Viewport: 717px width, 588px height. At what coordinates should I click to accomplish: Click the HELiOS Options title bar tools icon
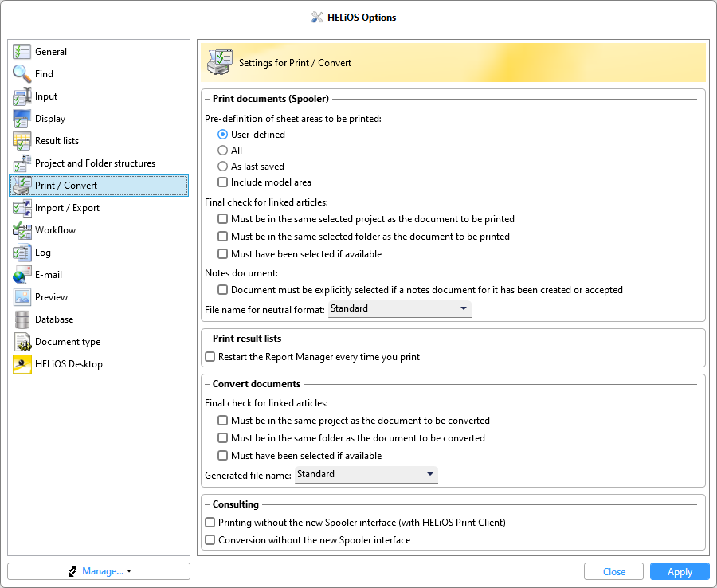317,18
